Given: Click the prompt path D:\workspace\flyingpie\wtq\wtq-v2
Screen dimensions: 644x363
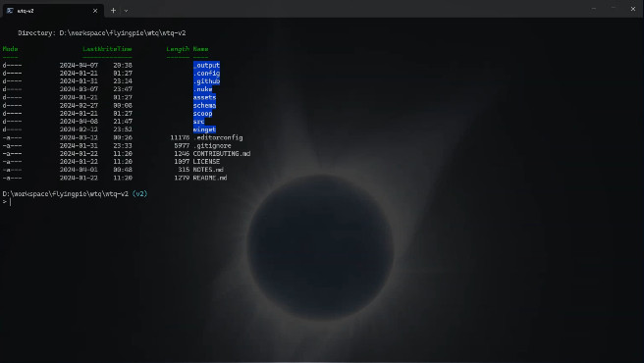Looking at the screenshot, I should click(66, 194).
